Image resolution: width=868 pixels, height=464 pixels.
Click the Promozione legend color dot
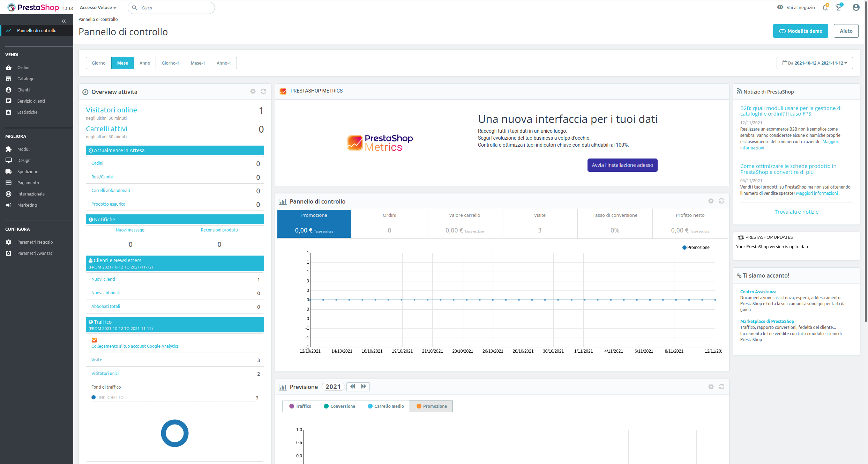pos(684,247)
